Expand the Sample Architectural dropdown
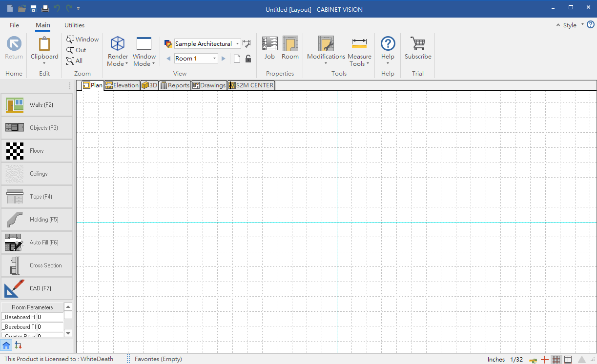Viewport: 597px width, 364px height. (238, 44)
